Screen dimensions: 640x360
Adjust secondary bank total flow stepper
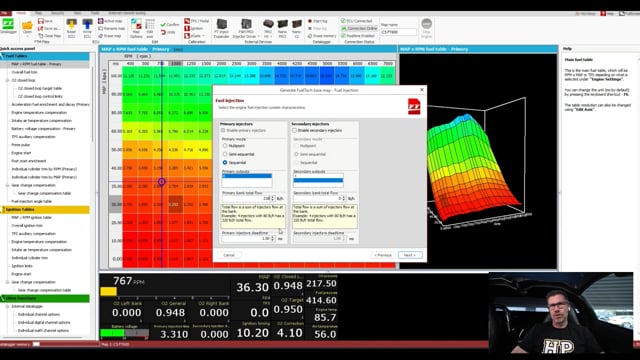coord(344,198)
